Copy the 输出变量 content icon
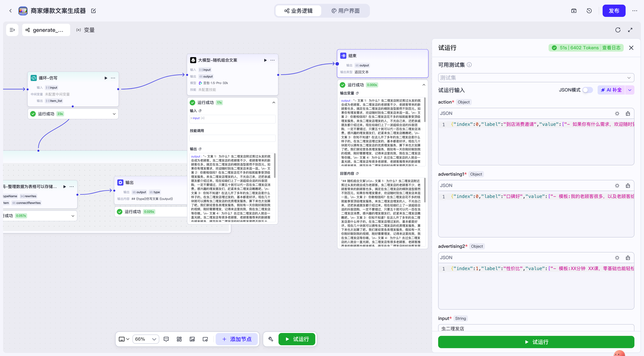Image resolution: width=644 pixels, height=356 pixels. point(357,93)
